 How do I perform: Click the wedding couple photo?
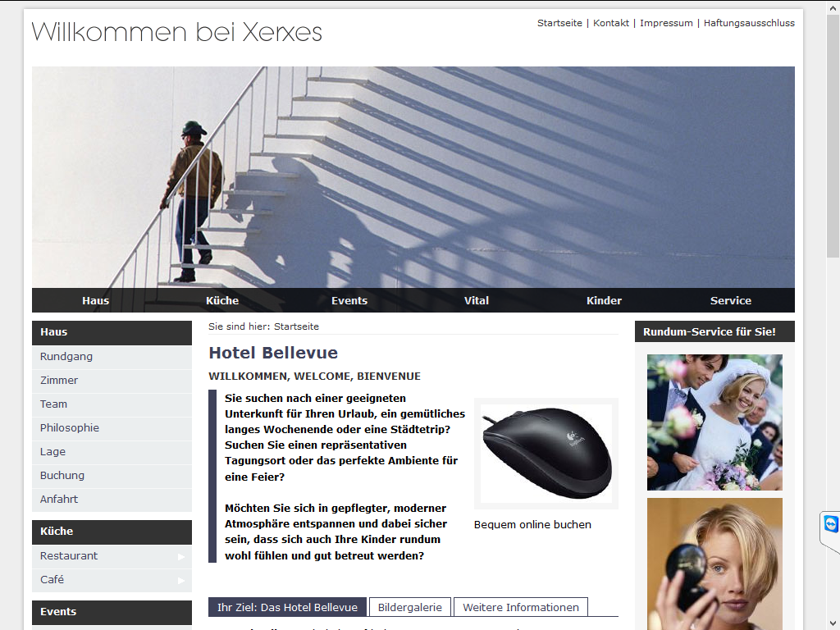tap(714, 422)
